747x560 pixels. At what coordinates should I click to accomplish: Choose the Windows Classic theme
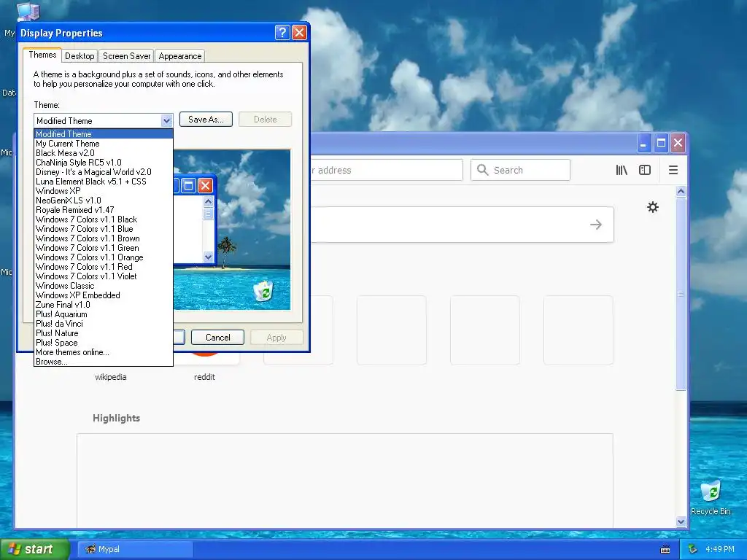(x=104, y=286)
